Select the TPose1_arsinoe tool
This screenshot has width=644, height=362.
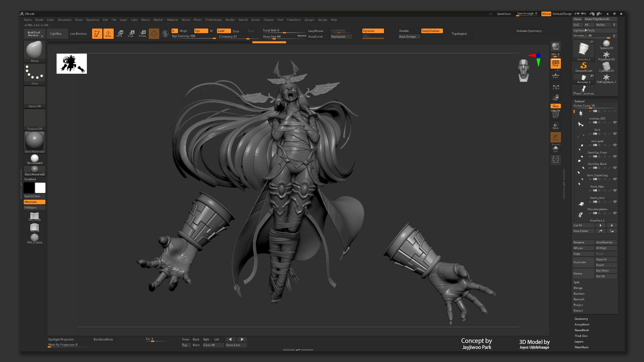pyautogui.click(x=584, y=90)
